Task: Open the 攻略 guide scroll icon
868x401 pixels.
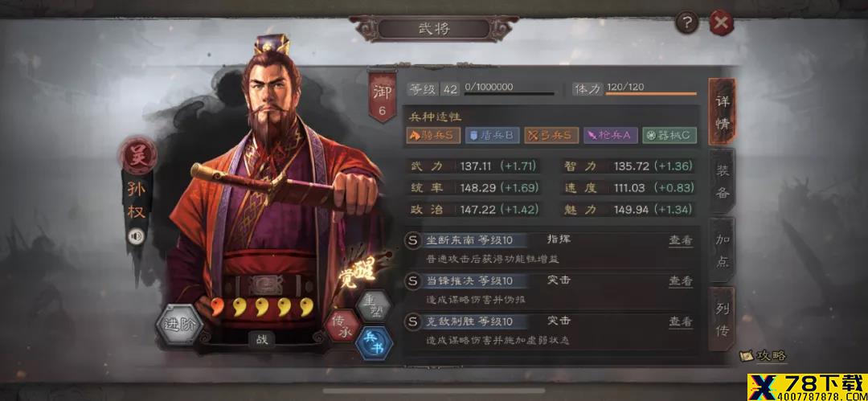Action: (764, 355)
